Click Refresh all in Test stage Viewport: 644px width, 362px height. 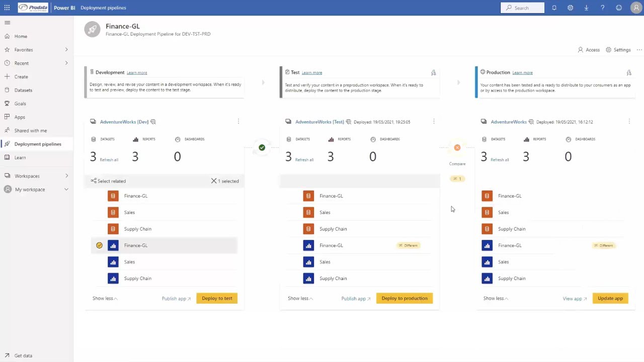(304, 160)
